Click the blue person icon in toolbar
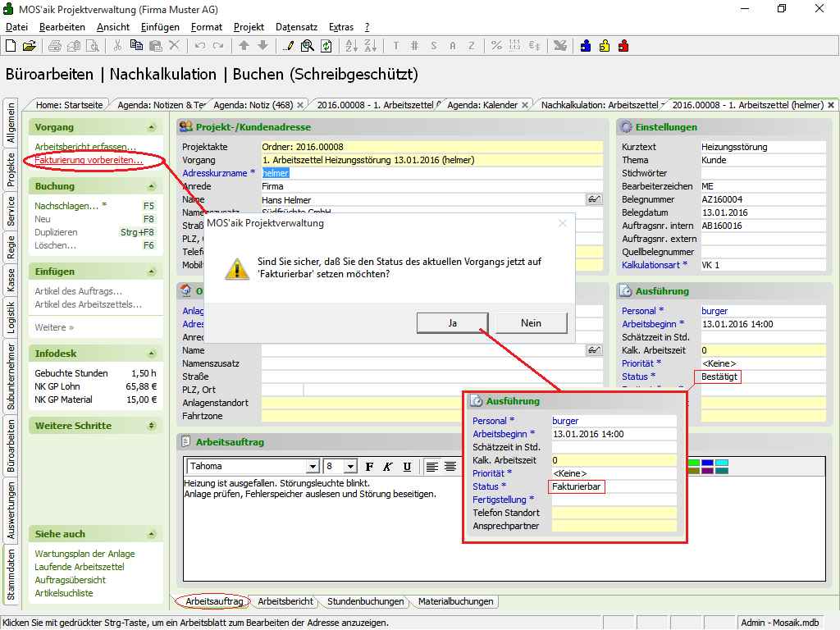This screenshot has width=840, height=630. pyautogui.click(x=586, y=46)
